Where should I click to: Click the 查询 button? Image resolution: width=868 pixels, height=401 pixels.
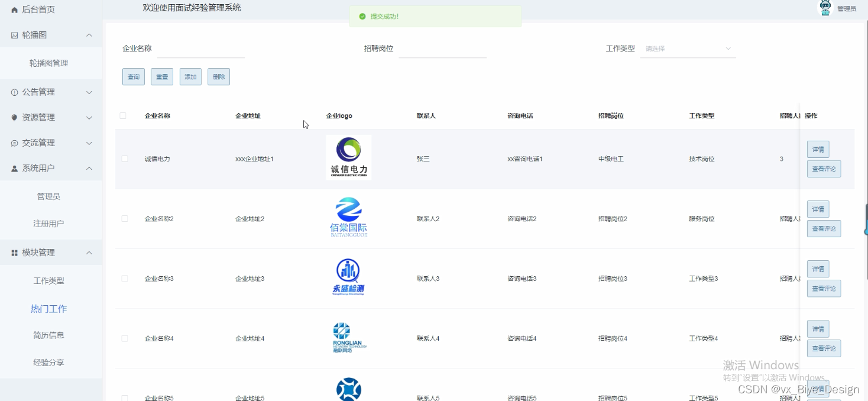click(134, 77)
